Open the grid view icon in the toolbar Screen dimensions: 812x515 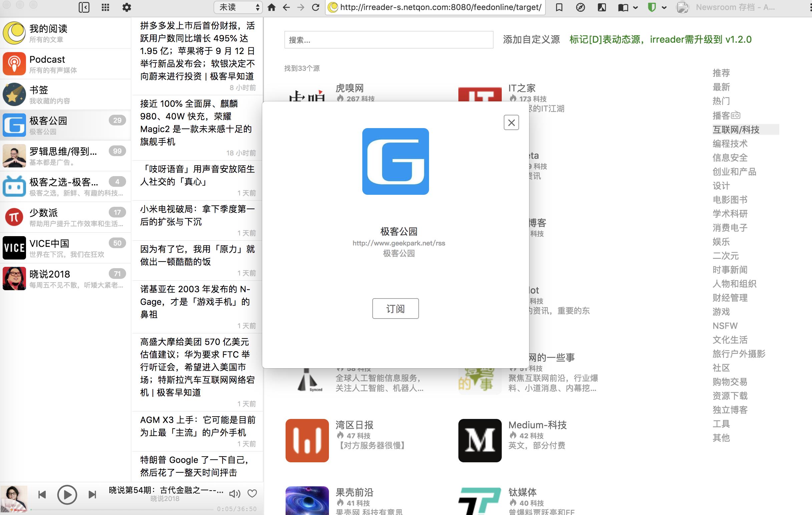click(105, 7)
